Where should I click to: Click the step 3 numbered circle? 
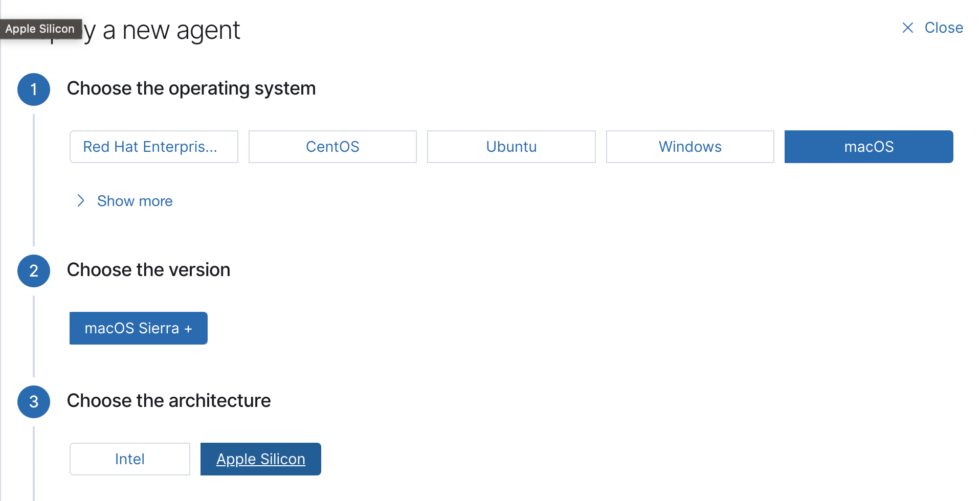33,402
